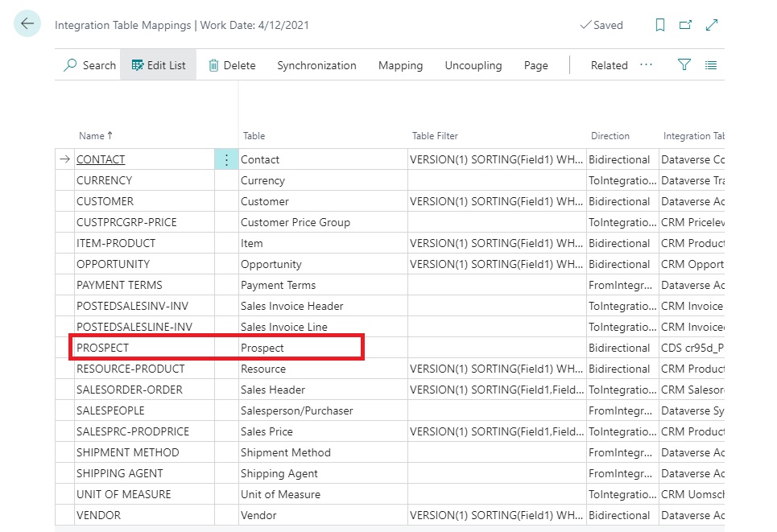Click the expand page arrows icon
The height and width of the screenshot is (532, 777).
click(712, 25)
